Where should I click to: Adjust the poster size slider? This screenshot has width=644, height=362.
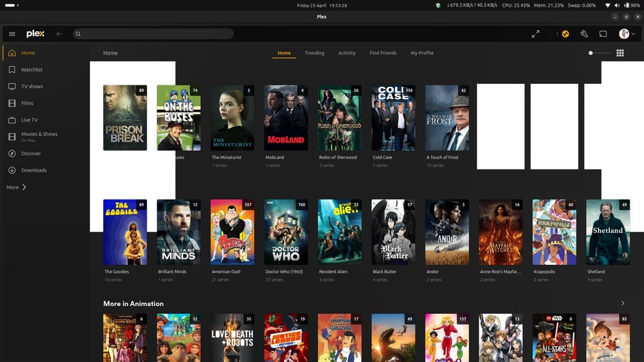tap(599, 53)
